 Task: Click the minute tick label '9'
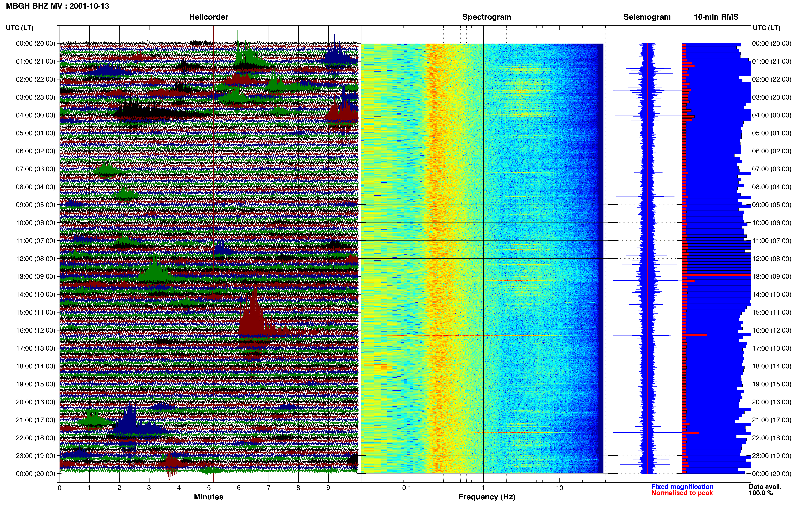click(x=328, y=488)
